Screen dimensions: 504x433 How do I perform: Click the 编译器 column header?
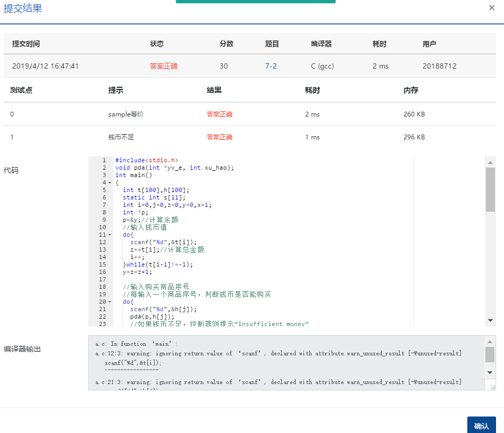321,44
